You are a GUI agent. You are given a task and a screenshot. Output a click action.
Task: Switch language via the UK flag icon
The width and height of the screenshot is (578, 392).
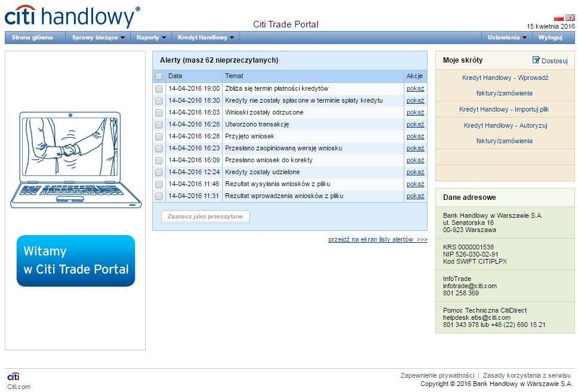tap(570, 18)
